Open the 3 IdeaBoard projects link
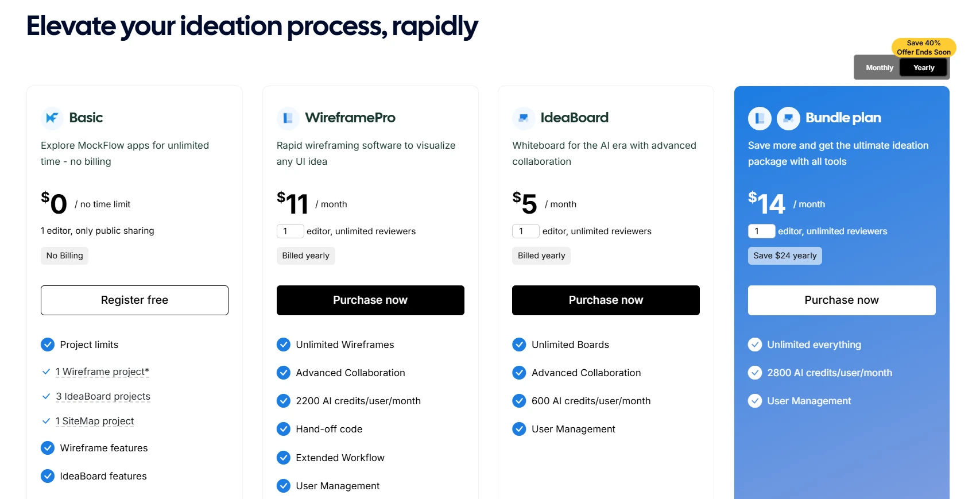The height and width of the screenshot is (499, 980). (103, 396)
